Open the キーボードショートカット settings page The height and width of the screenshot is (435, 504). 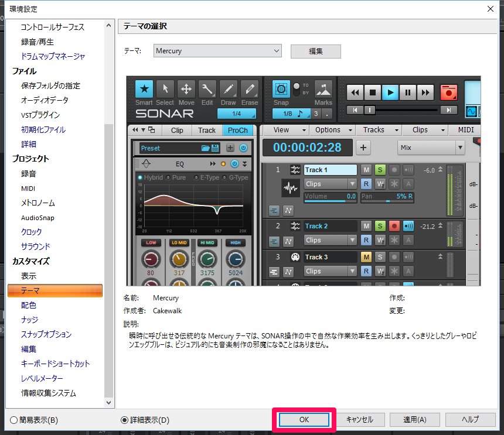[x=55, y=364]
